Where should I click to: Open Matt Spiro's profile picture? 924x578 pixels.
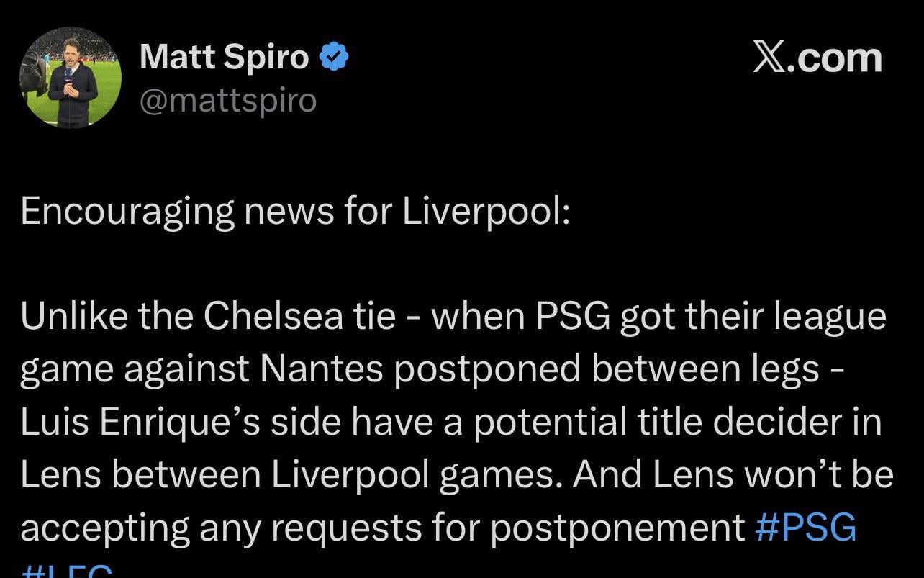(x=70, y=78)
